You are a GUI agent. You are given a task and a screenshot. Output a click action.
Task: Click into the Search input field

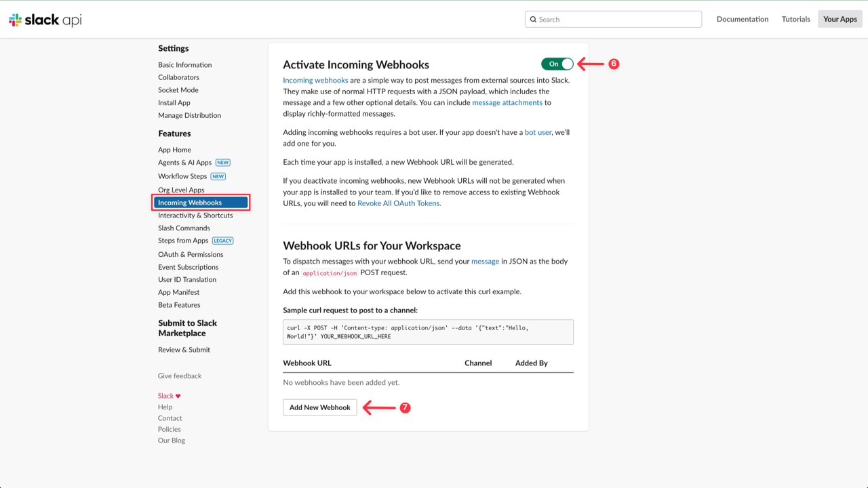click(610, 19)
